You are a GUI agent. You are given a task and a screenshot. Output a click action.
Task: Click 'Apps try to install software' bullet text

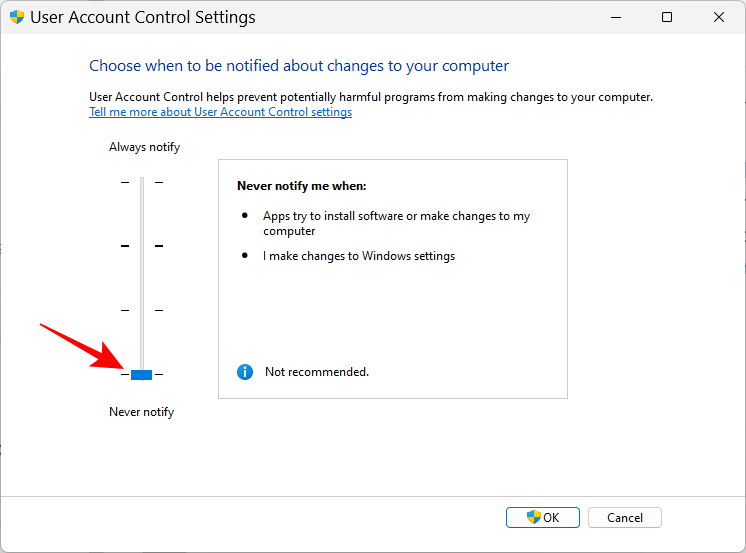[x=396, y=223]
